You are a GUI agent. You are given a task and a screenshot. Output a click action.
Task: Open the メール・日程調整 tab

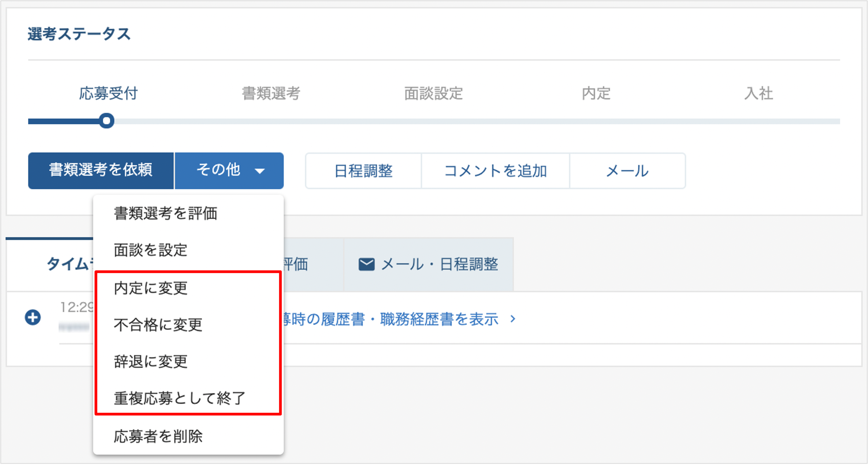point(428,265)
